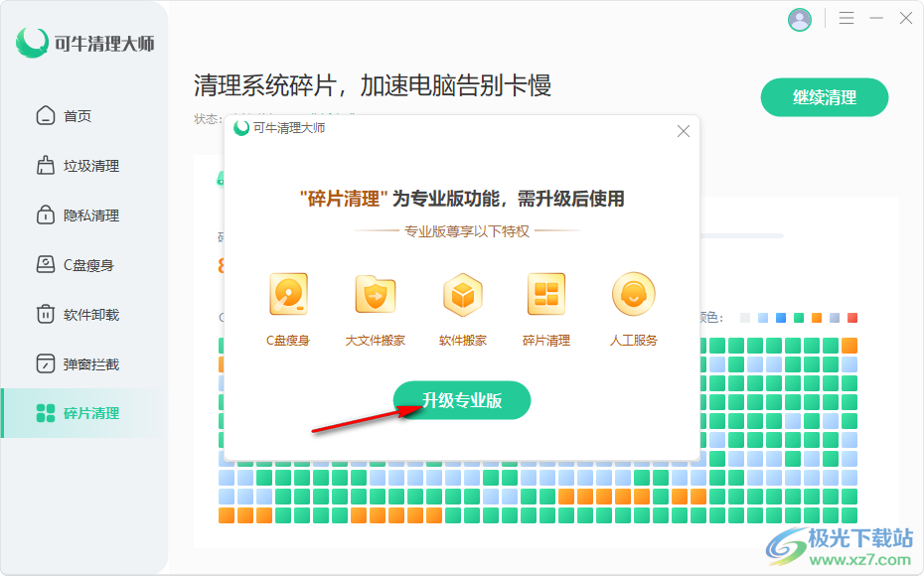Image resolution: width=924 pixels, height=576 pixels.
Task: Open the hamburger main menu
Action: pos(847,19)
